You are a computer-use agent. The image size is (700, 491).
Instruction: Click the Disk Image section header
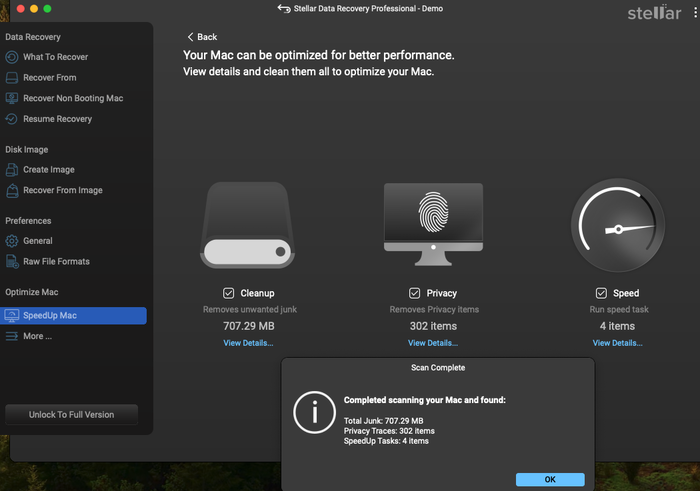point(27,150)
